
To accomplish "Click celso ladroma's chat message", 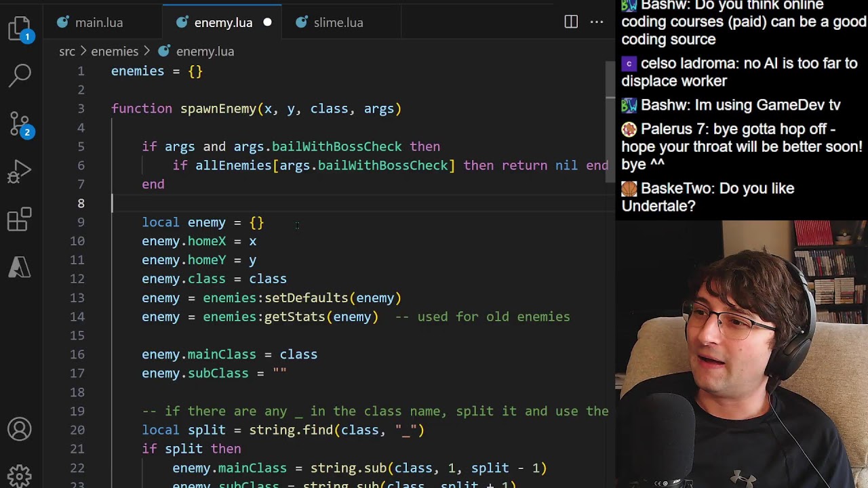I will coord(739,72).
